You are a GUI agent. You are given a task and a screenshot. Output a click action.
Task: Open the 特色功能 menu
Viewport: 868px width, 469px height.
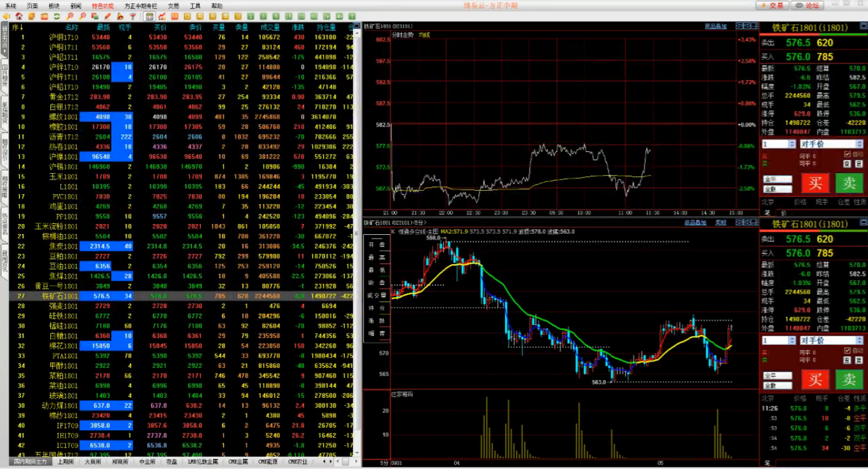[x=102, y=6]
